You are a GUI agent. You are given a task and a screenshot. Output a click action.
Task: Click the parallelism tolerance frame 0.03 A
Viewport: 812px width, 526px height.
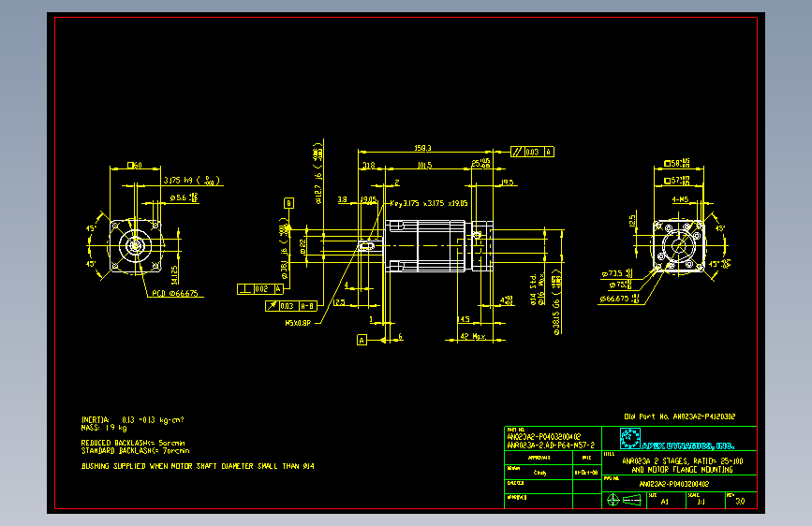pyautogui.click(x=532, y=152)
